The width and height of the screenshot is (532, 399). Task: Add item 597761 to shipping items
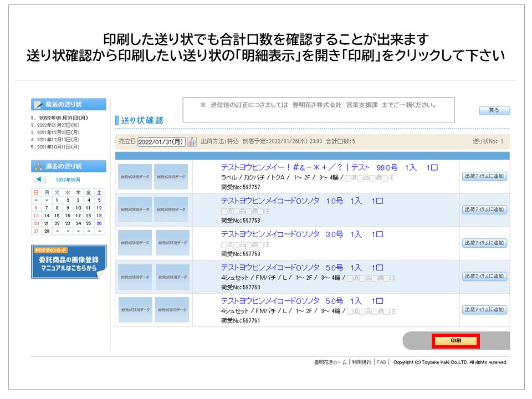click(x=484, y=310)
